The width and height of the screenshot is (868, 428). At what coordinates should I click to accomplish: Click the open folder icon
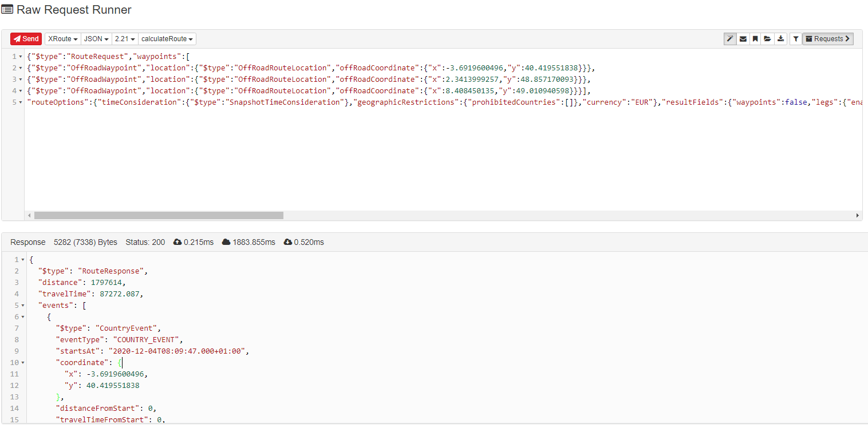click(x=767, y=39)
